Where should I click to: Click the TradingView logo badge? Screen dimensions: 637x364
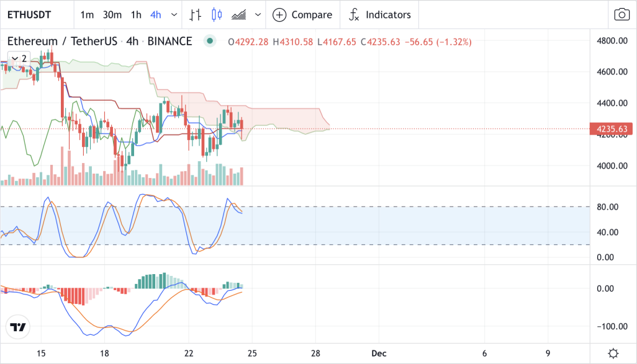pos(18,327)
